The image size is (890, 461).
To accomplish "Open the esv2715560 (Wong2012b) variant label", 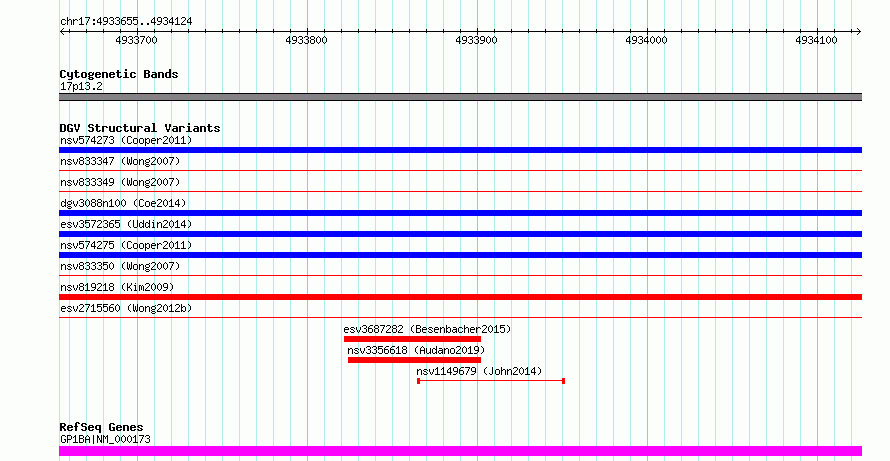I will tap(126, 308).
